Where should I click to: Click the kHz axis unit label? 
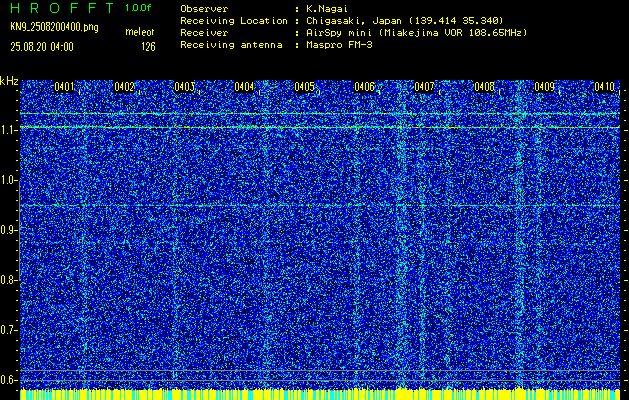point(10,81)
